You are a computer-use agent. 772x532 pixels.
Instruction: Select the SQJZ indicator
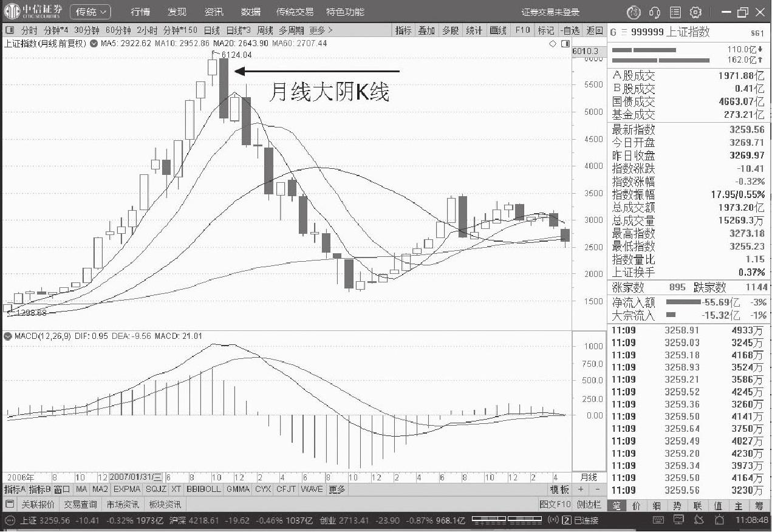tap(155, 489)
